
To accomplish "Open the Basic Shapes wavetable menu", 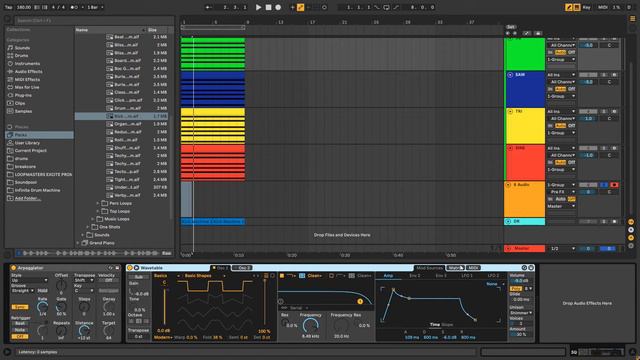I will 204,276.
